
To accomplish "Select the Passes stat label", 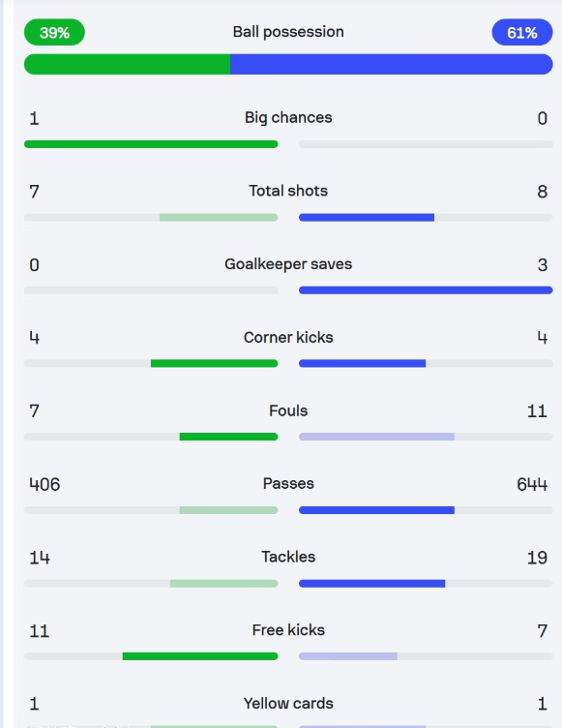I will 288,483.
